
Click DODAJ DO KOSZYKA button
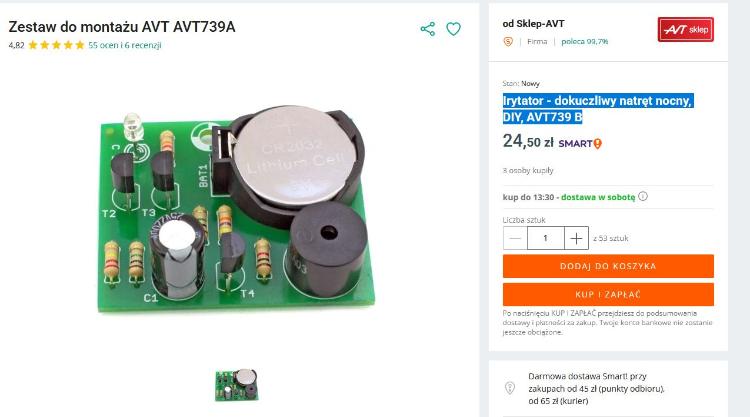tap(608, 266)
